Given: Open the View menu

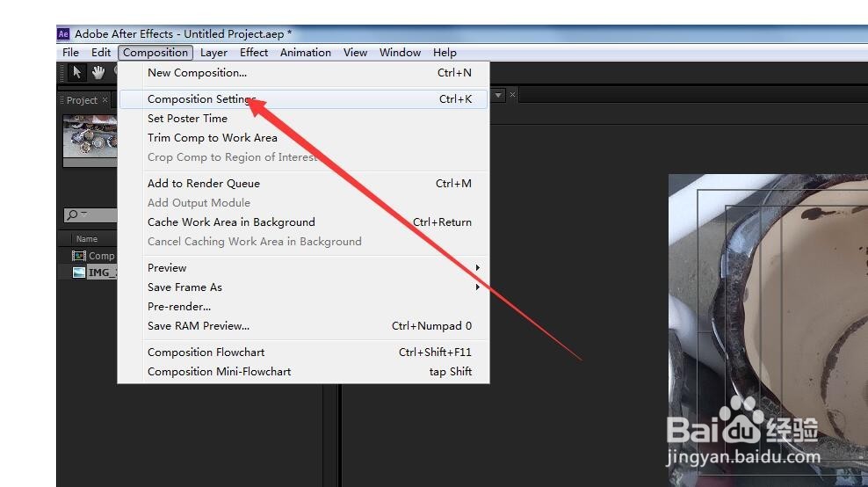Looking at the screenshot, I should click(355, 52).
